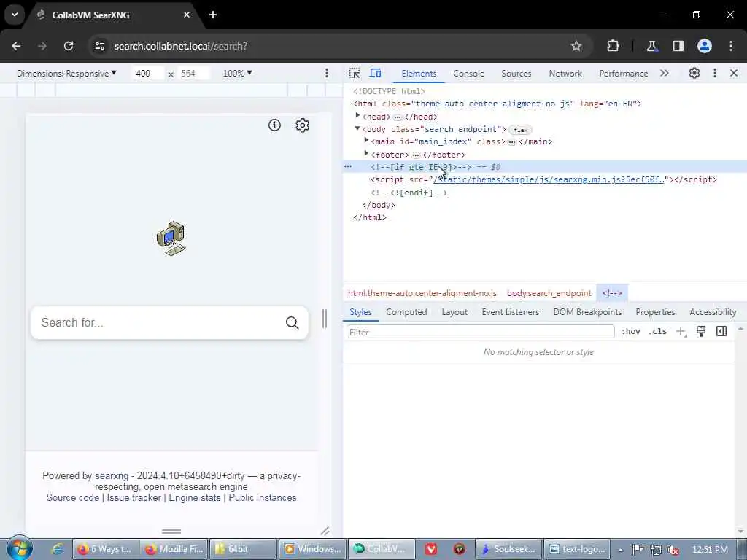Open the Dimensions Responsive dropdown
This screenshot has width=747, height=560.
click(x=66, y=74)
